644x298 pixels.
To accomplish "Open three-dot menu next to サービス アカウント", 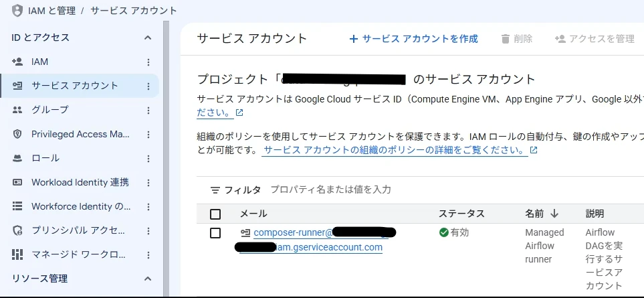I will point(148,86).
